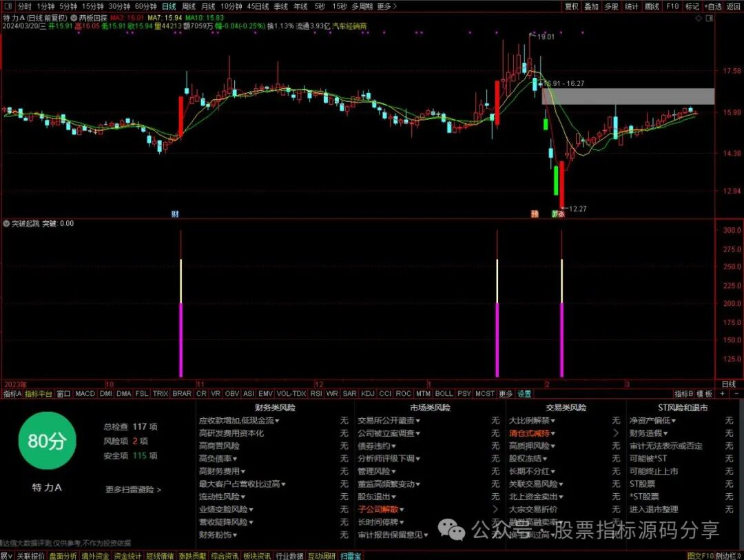
Task: Switch chart to 分时 intraday view
Action: coord(25,6)
